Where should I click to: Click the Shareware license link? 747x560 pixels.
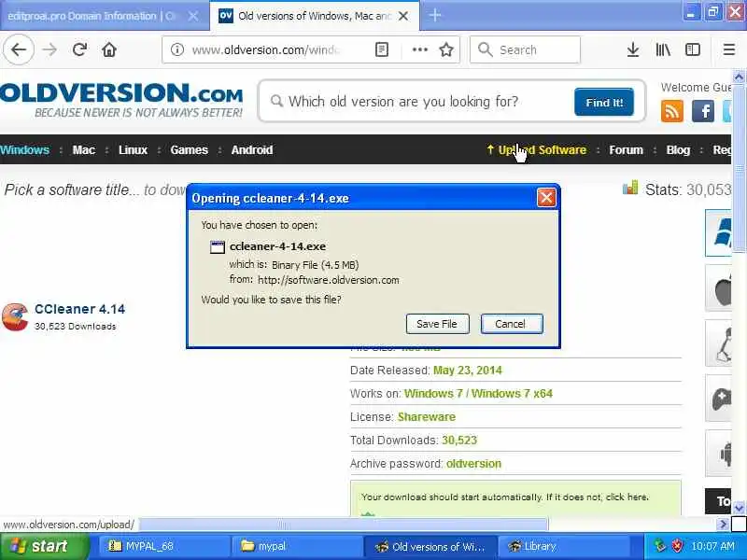click(x=427, y=417)
